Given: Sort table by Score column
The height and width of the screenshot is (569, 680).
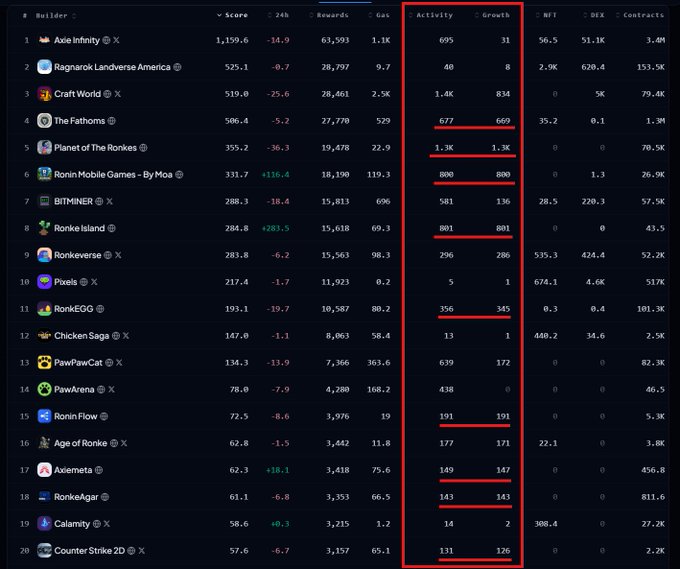Looking at the screenshot, I should pyautogui.click(x=232, y=15).
